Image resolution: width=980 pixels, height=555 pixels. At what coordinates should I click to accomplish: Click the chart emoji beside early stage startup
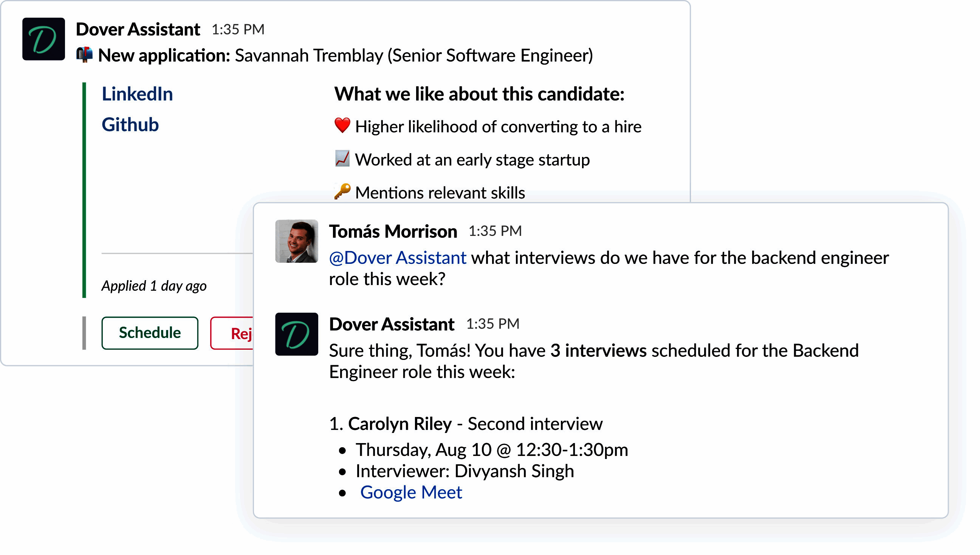[342, 158]
